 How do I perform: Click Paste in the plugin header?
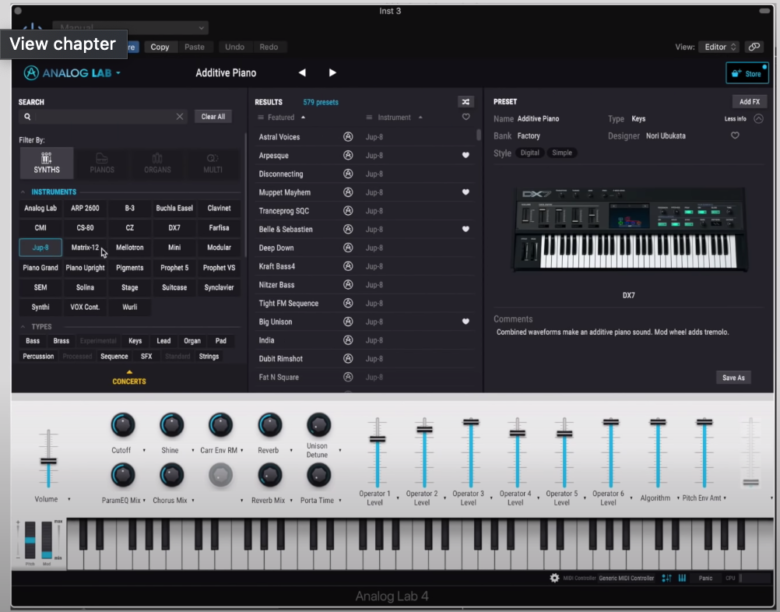[194, 47]
